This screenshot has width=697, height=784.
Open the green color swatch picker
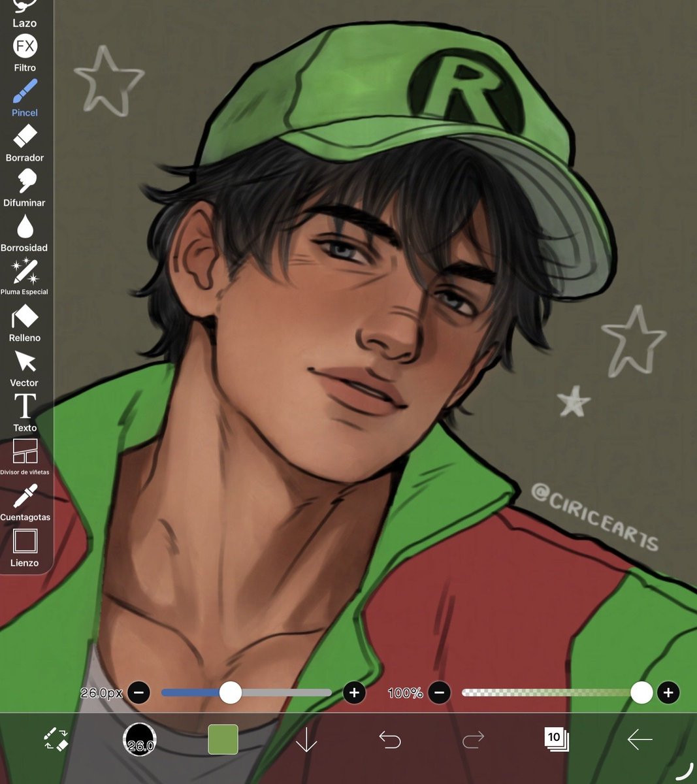pos(223,740)
